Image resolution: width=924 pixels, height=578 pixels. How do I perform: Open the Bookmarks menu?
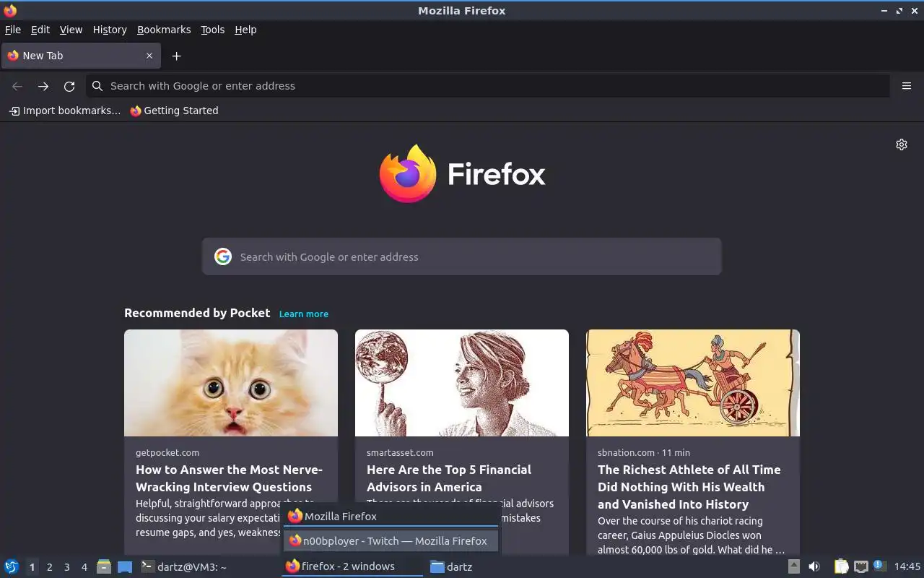point(164,30)
